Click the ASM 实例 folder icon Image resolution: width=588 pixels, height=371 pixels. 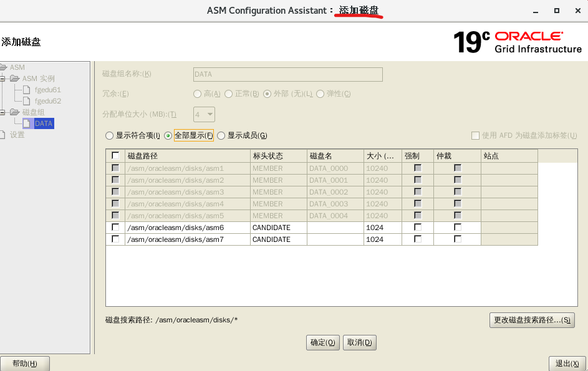pos(15,79)
